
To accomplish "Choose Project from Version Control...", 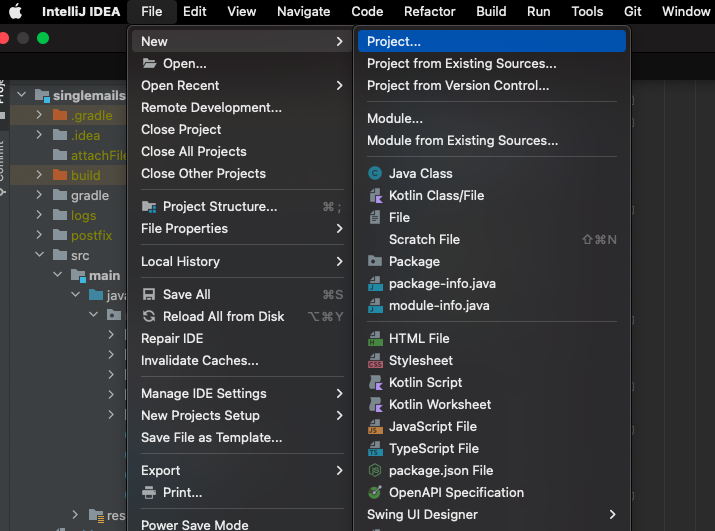I will (x=492, y=85).
